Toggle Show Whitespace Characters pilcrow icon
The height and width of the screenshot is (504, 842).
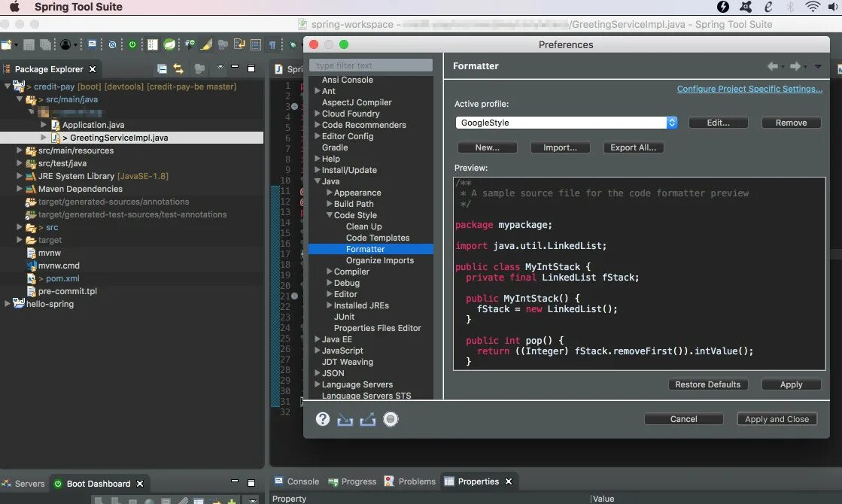(273, 45)
